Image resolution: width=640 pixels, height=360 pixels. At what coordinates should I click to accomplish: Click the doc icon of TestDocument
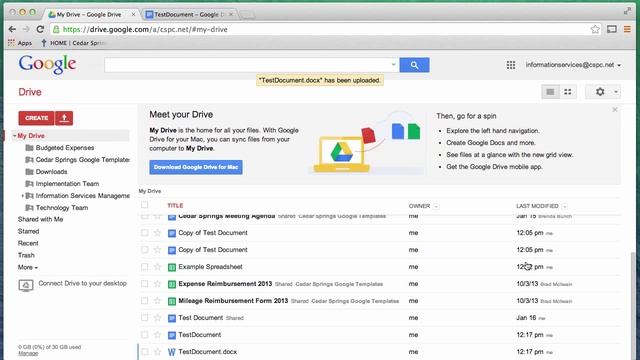tap(172, 335)
